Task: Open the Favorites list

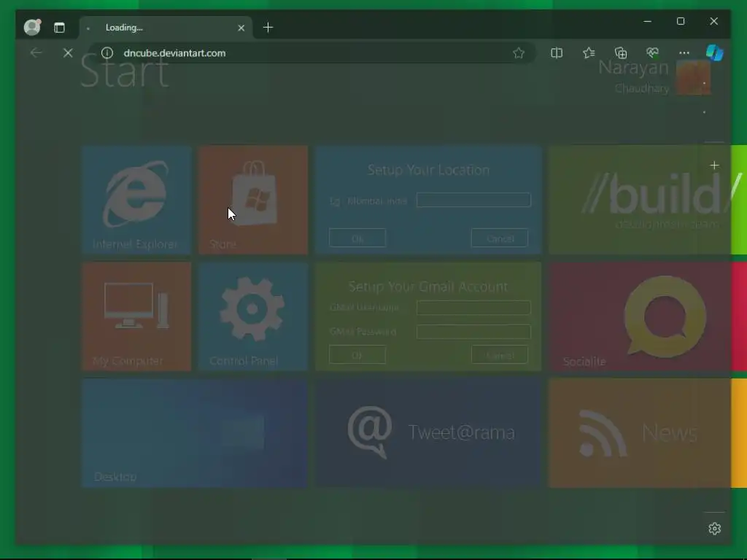Action: 589,52
